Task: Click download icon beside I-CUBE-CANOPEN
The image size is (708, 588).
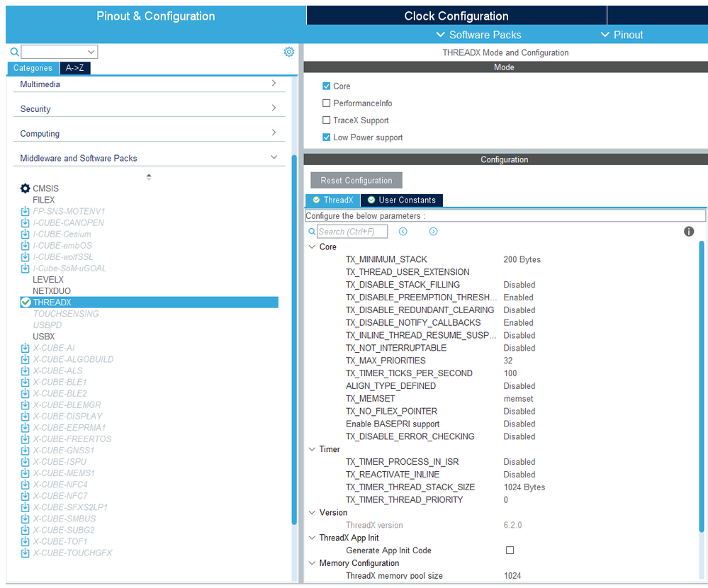Action: [x=26, y=222]
